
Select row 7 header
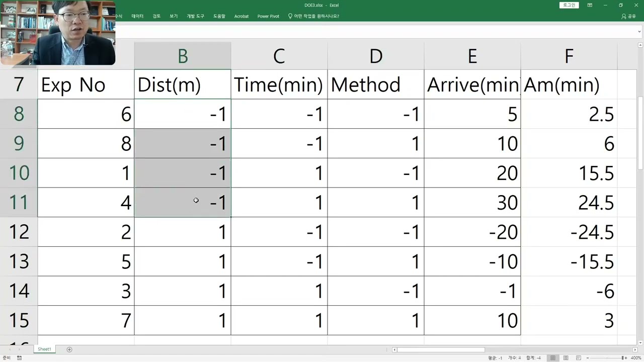click(19, 84)
